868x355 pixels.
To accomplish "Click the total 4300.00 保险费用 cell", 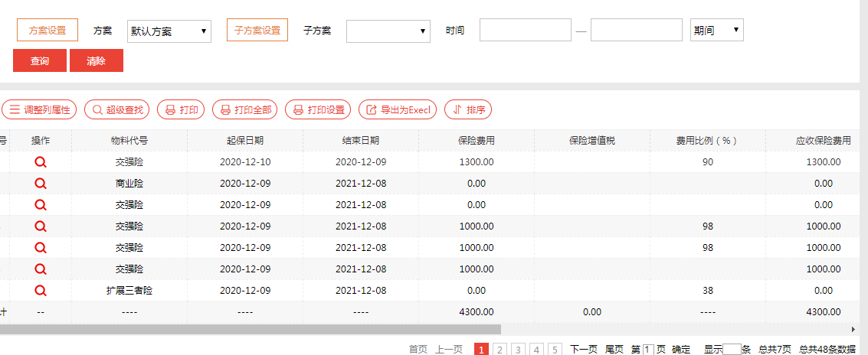I will coord(477,312).
